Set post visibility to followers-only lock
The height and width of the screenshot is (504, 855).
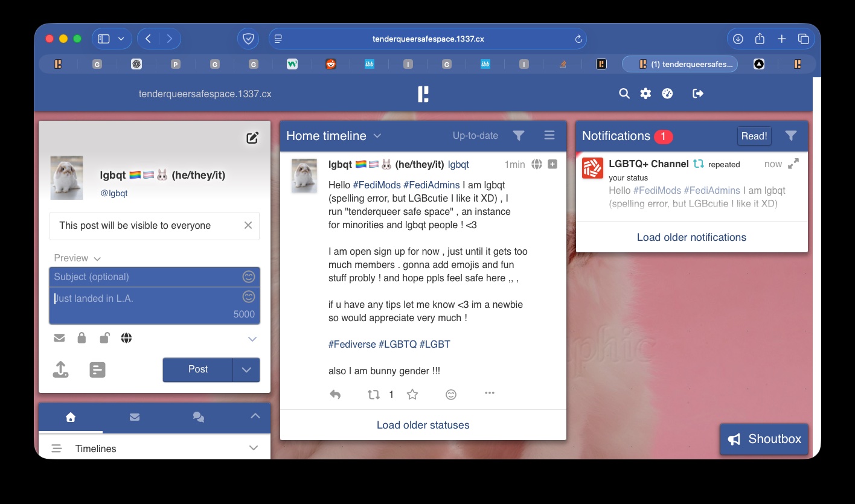(x=82, y=338)
